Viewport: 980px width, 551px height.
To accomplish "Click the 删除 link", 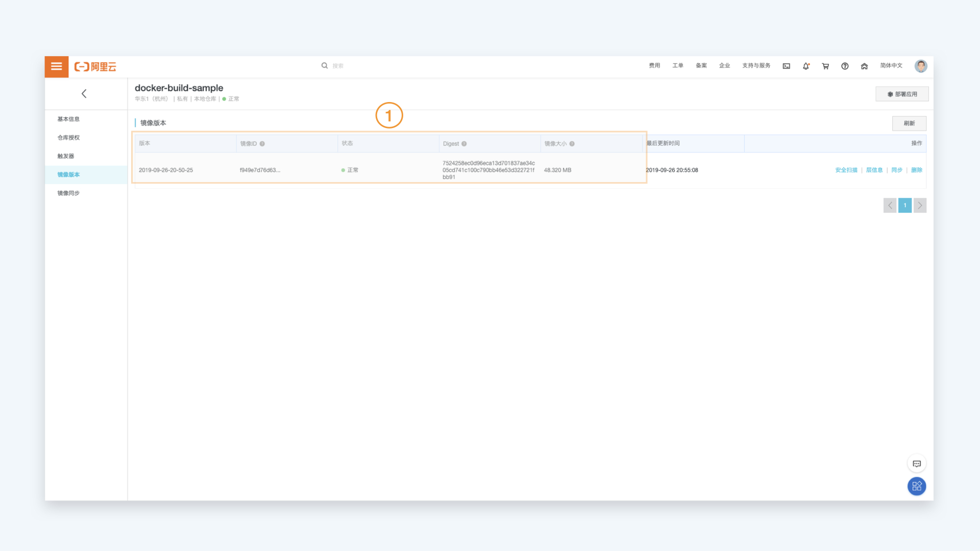I will 917,170.
